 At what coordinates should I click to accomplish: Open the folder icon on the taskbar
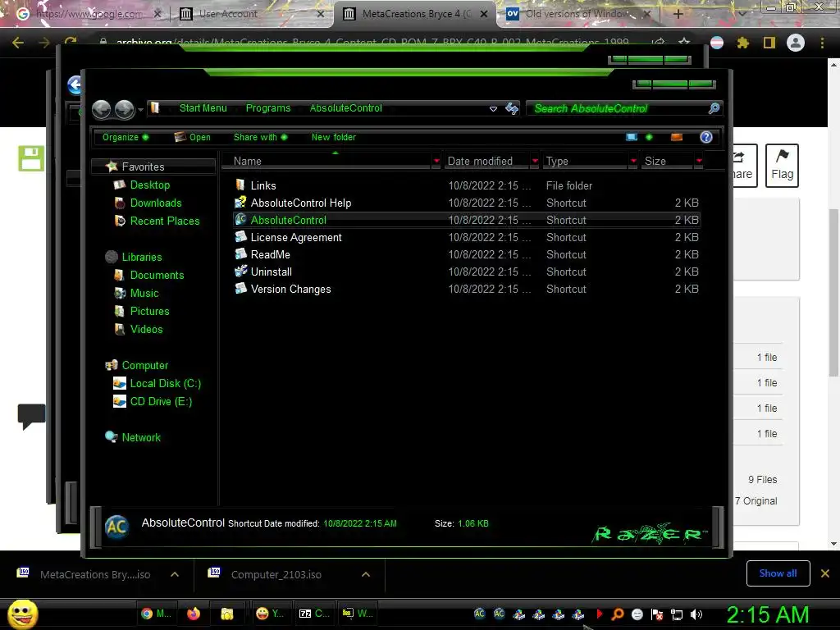pyautogui.click(x=227, y=614)
